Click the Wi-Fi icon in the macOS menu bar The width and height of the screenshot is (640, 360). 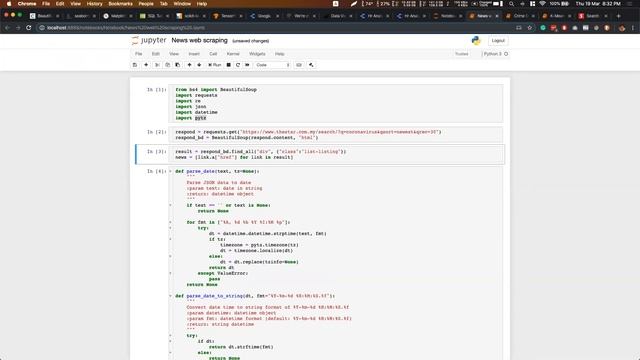(542, 4)
